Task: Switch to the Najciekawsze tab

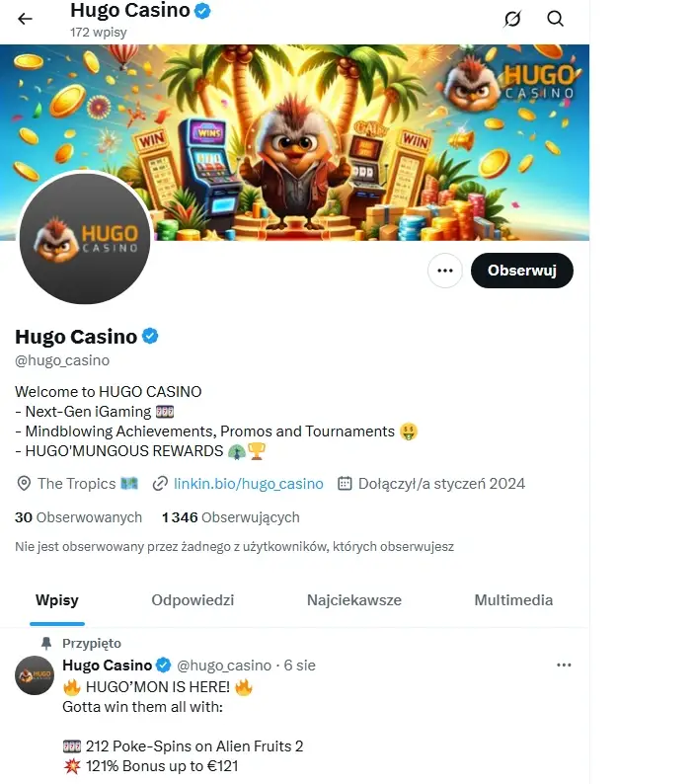Action: point(354,600)
